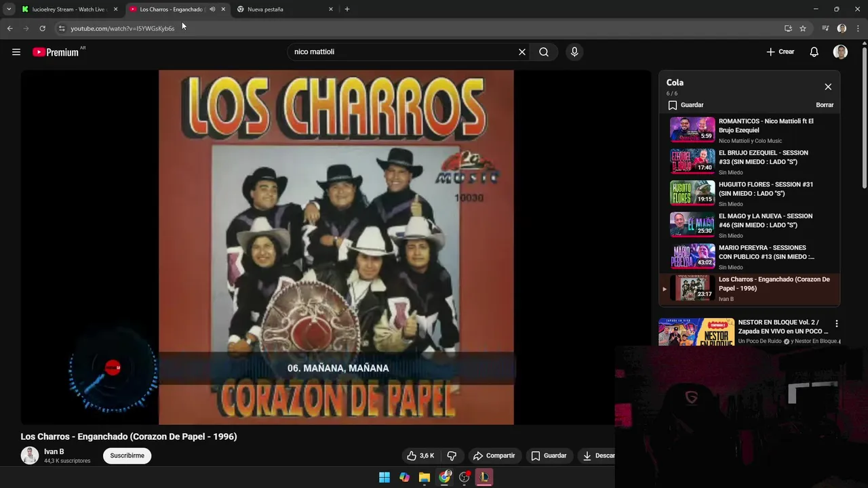This screenshot has width=868, height=488.
Task: Open File Explorer from the taskbar
Action: click(x=425, y=477)
